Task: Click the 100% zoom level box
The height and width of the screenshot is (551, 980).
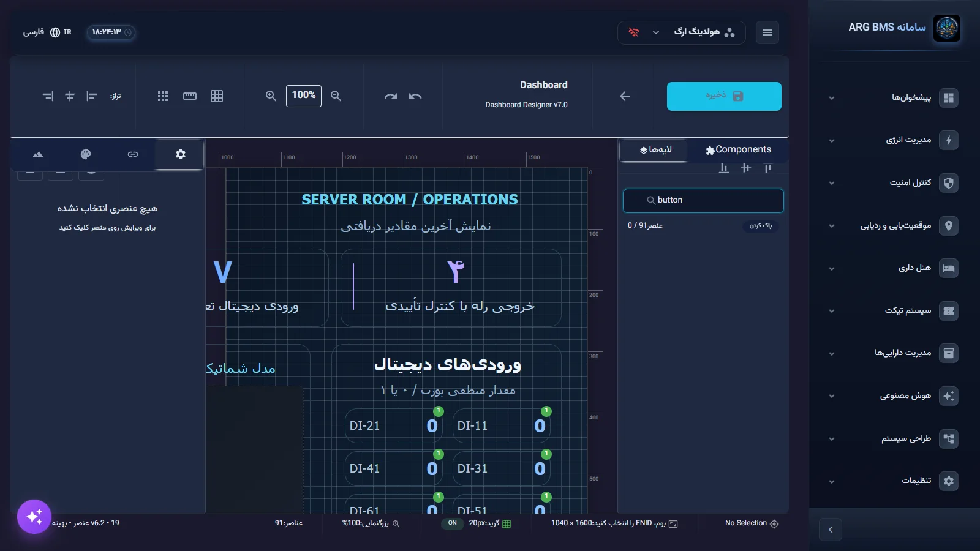Action: (x=304, y=96)
